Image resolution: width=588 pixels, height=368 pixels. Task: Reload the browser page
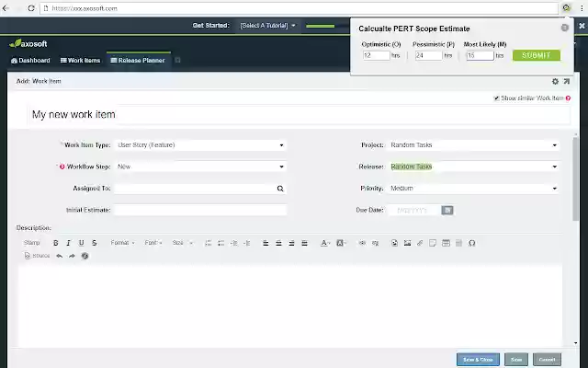(x=31, y=8)
